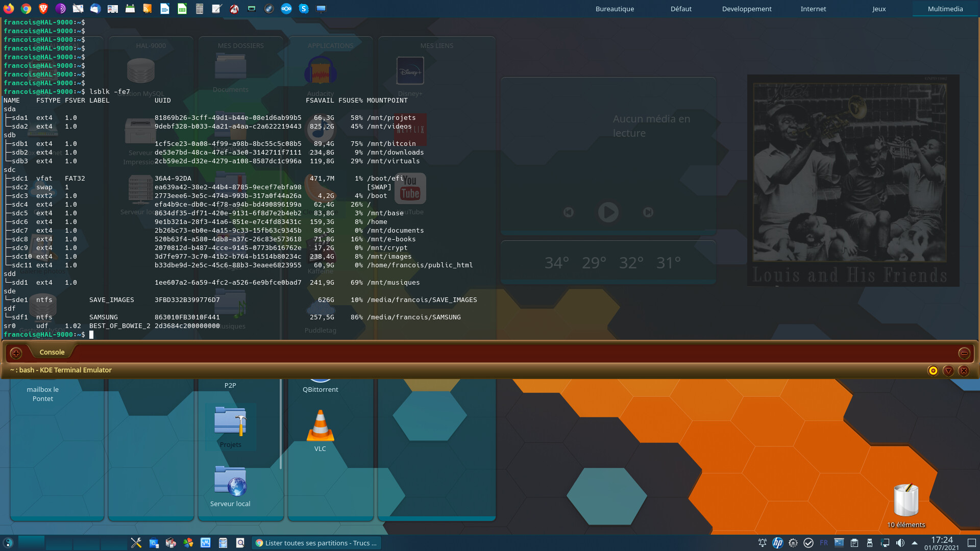Image resolution: width=980 pixels, height=551 pixels.
Task: Select the Console session tab in Yakuake
Action: [52, 352]
